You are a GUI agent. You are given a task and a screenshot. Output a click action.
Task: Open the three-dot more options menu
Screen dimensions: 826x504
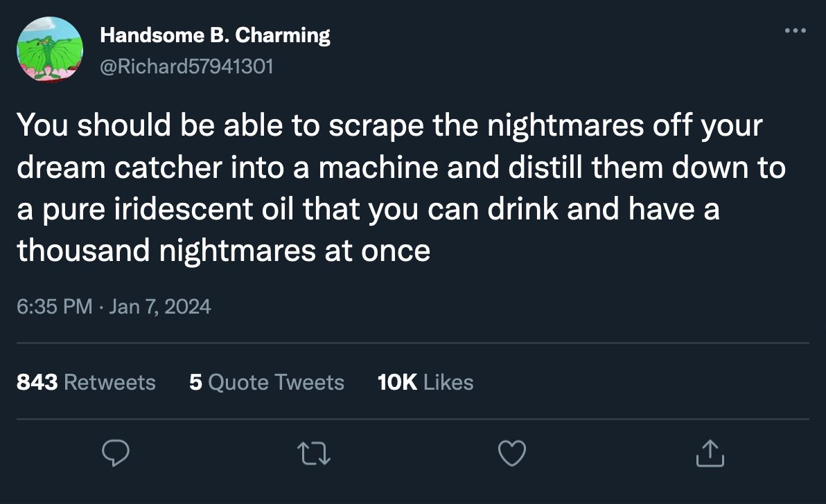click(795, 30)
